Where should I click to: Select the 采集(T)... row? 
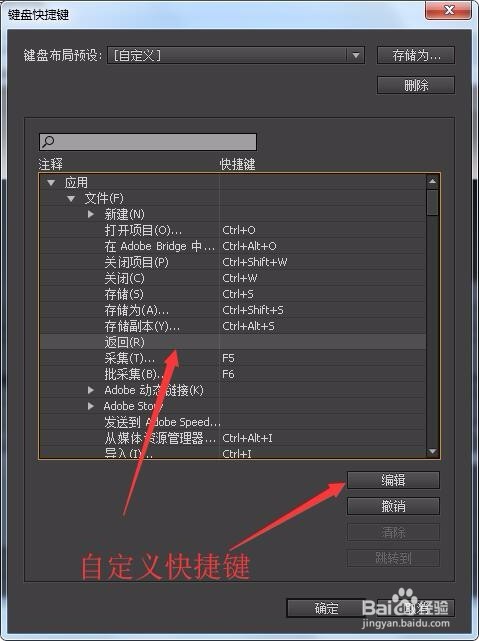(x=232, y=358)
